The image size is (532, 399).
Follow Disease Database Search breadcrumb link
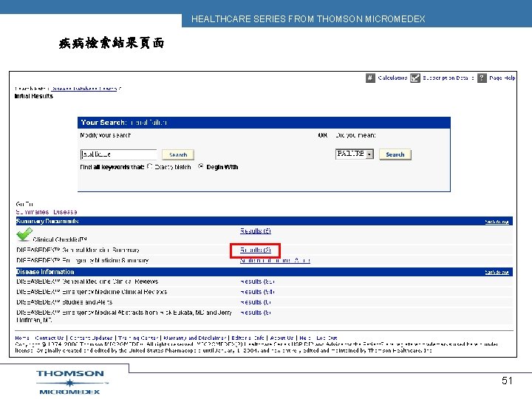pos(84,89)
